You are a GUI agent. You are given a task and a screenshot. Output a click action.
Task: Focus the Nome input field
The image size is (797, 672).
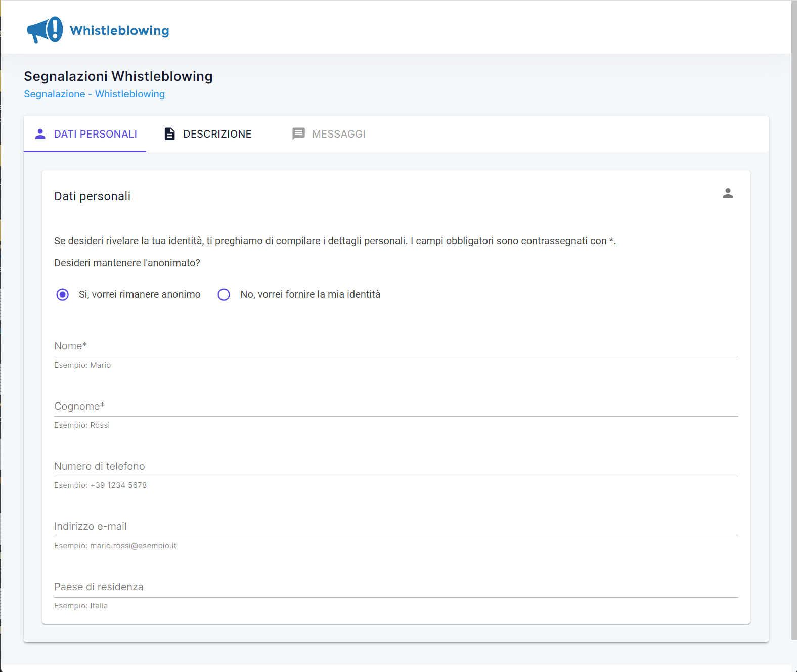pos(395,346)
